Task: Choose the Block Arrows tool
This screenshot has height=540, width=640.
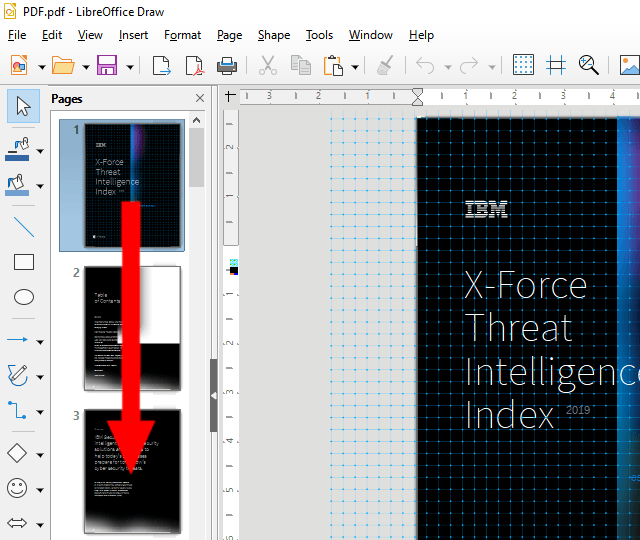Action: click(17, 523)
